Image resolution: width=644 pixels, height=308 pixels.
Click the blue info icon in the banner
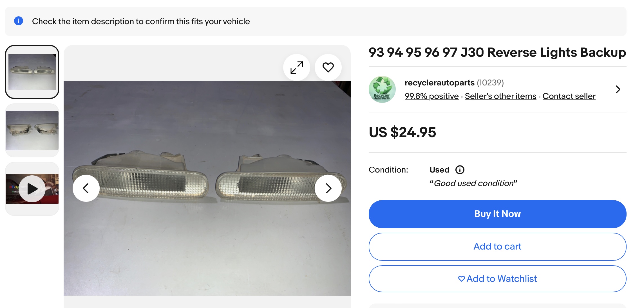point(19,21)
